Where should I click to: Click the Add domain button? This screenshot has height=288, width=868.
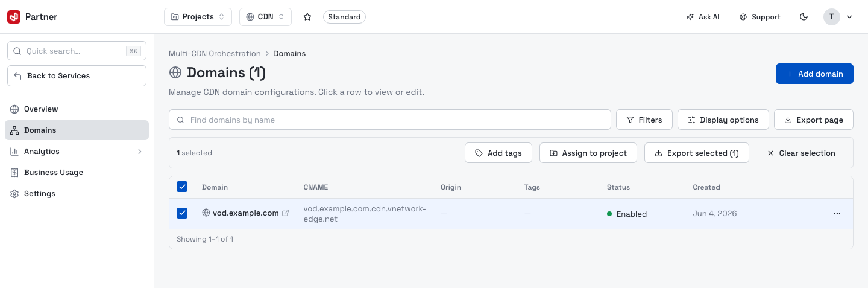[814, 74]
